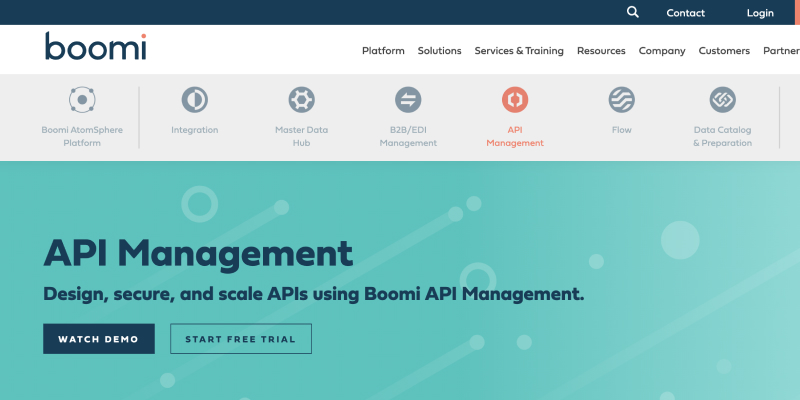800x400 pixels.
Task: Open the Customers menu
Action: (x=724, y=51)
